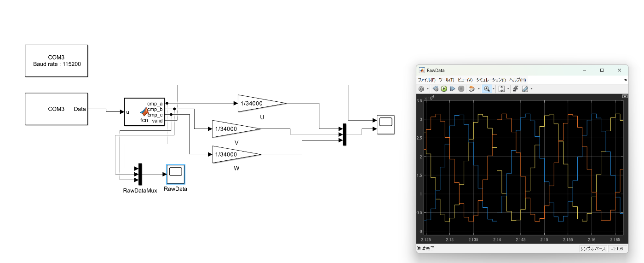Image resolution: width=644 pixels, height=263 pixels.
Task: Expand measurements dropdown arrow next to ruler
Action: [x=531, y=88]
